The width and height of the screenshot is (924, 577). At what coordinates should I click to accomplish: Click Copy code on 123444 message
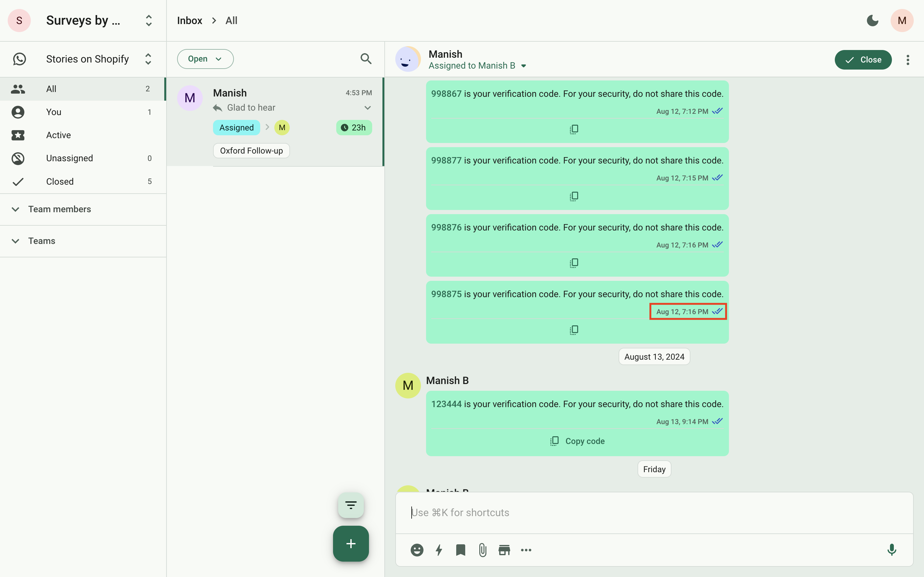tap(577, 441)
